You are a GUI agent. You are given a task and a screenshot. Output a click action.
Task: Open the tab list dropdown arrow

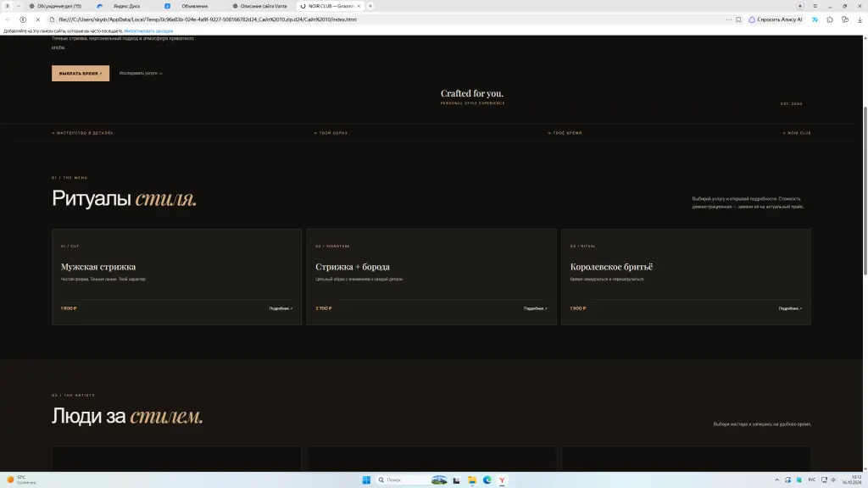coord(19,6)
